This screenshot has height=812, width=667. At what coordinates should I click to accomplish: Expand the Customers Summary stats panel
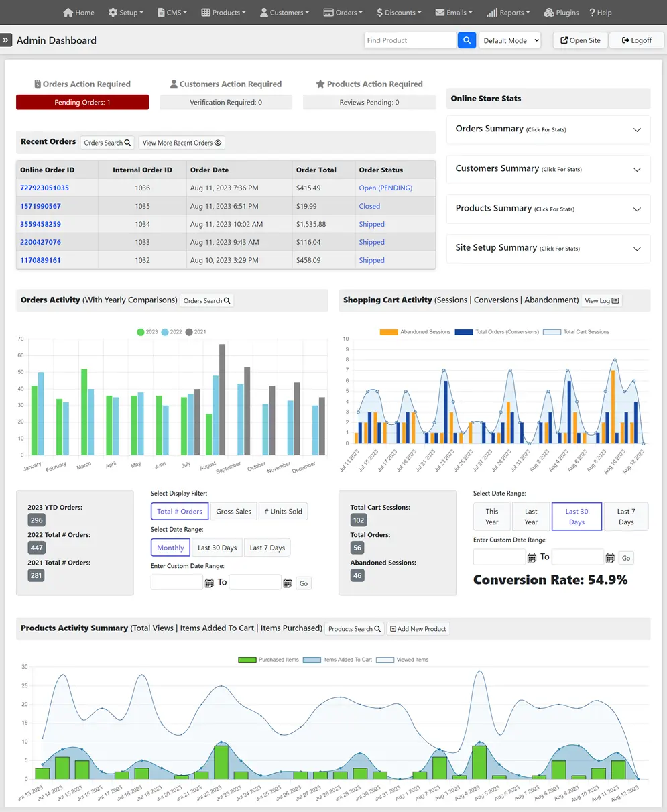click(x=548, y=169)
